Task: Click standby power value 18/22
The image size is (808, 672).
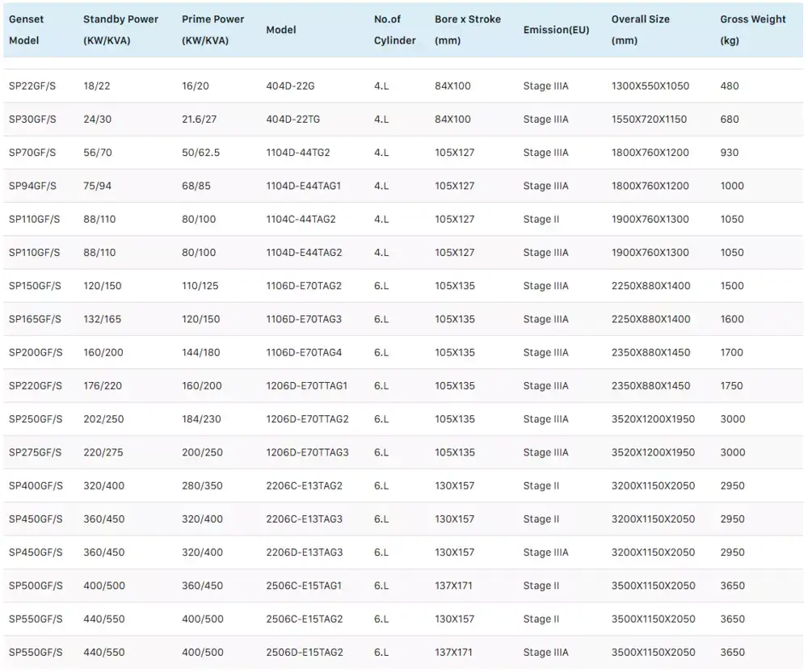Action: coord(97,86)
